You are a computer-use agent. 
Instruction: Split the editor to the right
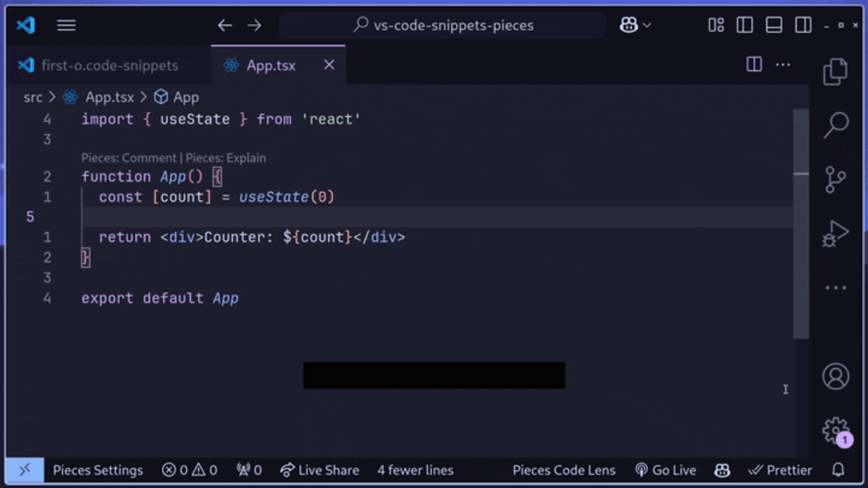[x=754, y=64]
